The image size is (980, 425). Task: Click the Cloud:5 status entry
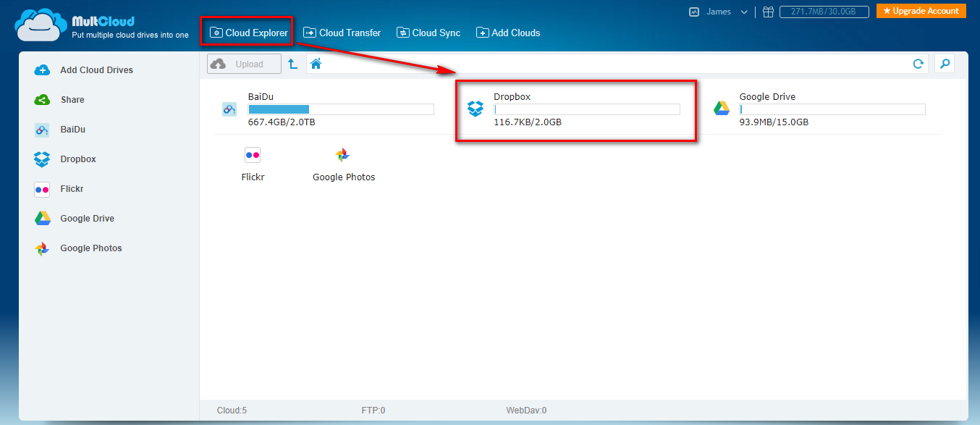coord(232,411)
